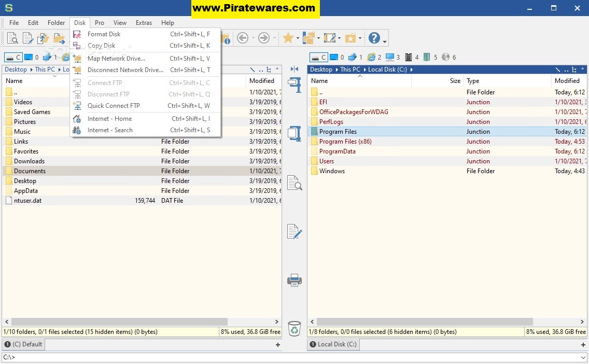Click the Forward navigation arrow
The width and height of the screenshot is (589, 364).
264,37
